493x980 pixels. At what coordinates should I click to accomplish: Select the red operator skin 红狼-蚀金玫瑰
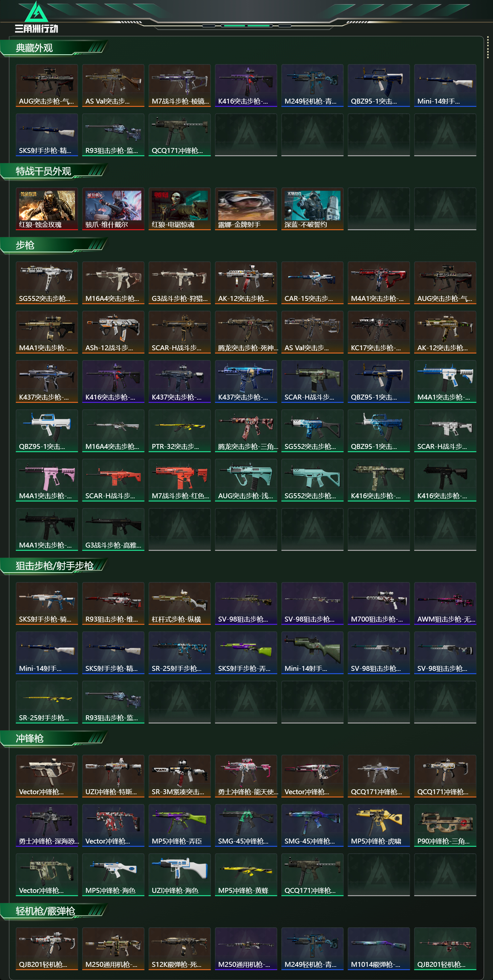47,208
